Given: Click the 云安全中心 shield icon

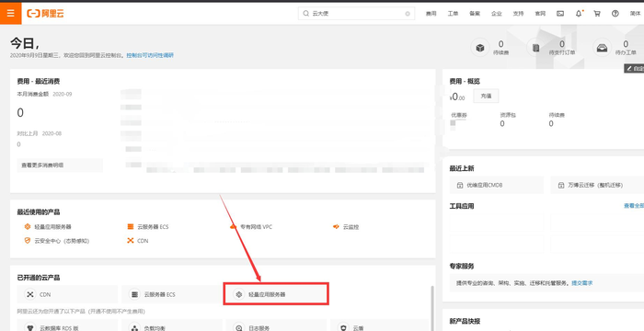Looking at the screenshot, I should [28, 241].
